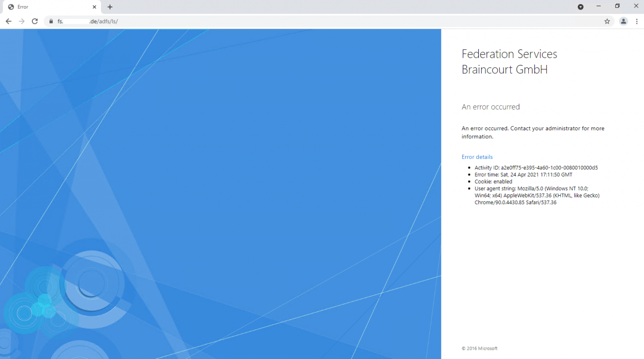
Task: Open the site security padlock info
Action: [51, 21]
